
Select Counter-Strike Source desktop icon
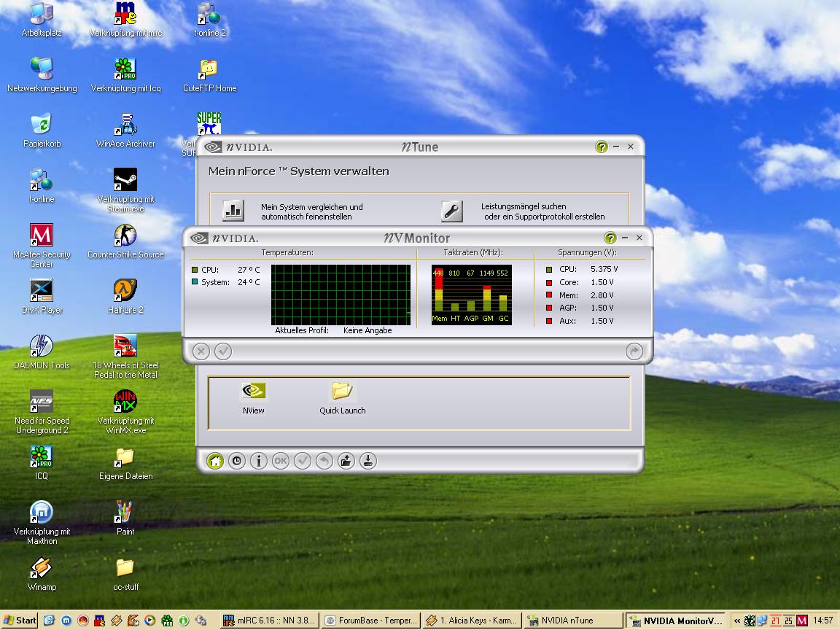pyautogui.click(x=125, y=241)
